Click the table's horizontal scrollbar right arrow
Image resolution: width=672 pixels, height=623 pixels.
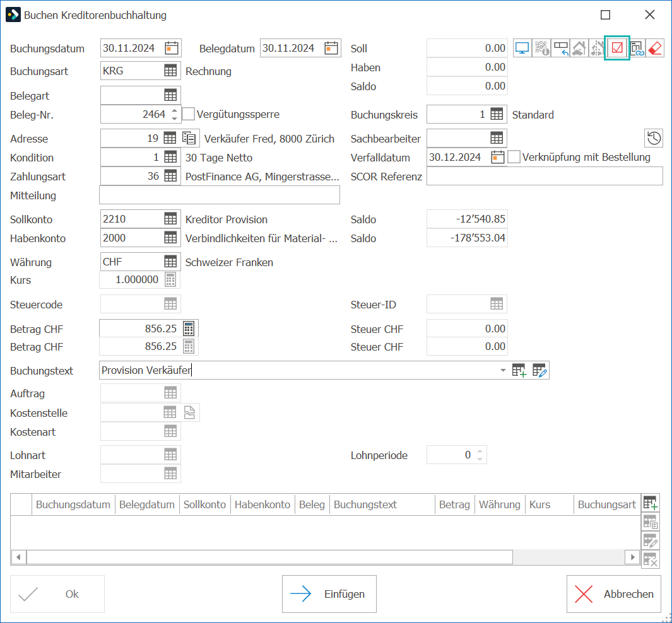click(x=633, y=557)
